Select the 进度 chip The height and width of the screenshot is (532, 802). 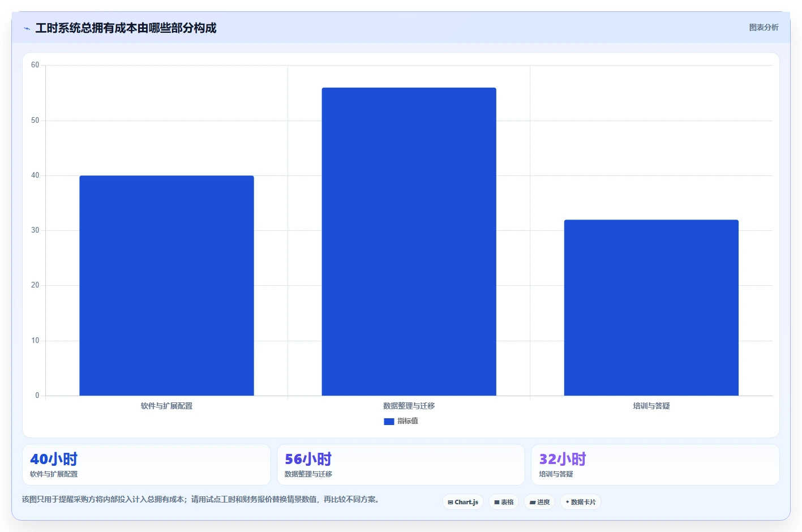[539, 502]
